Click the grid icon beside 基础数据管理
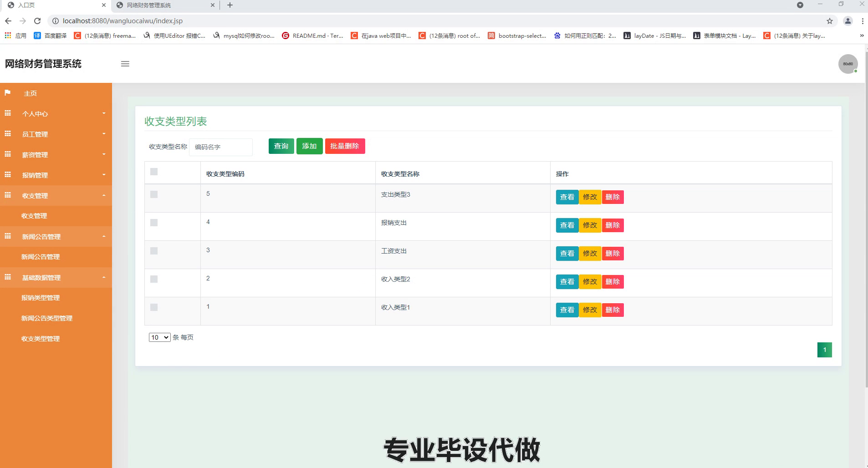The height and width of the screenshot is (468, 868). click(8, 277)
